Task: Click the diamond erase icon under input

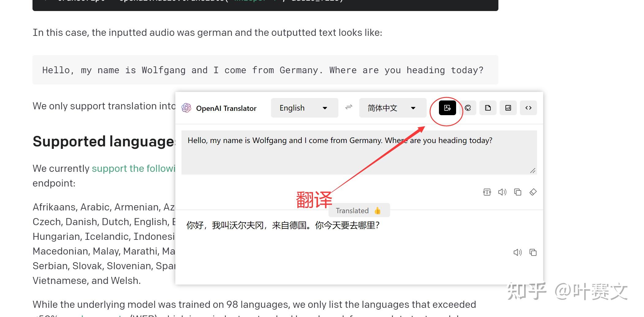Action: (x=533, y=192)
